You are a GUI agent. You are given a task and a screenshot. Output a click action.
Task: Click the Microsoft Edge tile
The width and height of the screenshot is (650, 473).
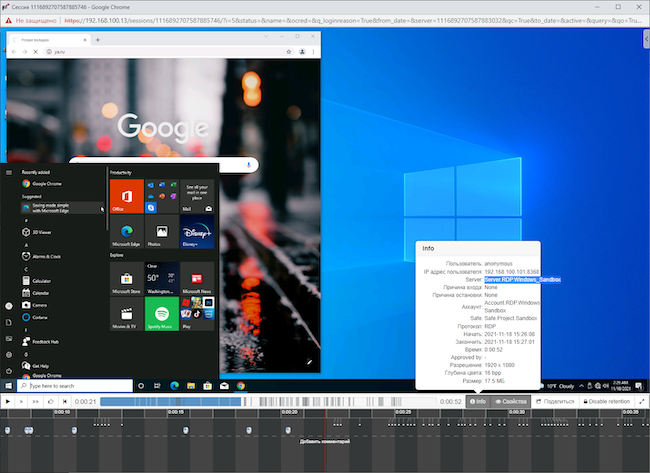tap(127, 233)
